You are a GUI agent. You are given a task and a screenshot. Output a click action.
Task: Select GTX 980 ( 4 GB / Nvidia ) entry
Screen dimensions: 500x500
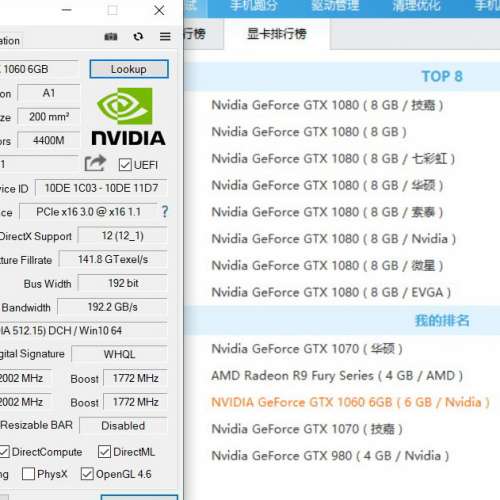[330, 456]
